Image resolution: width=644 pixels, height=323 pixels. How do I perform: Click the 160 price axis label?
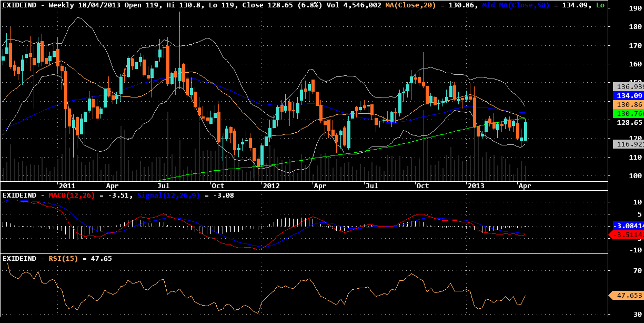(x=636, y=64)
